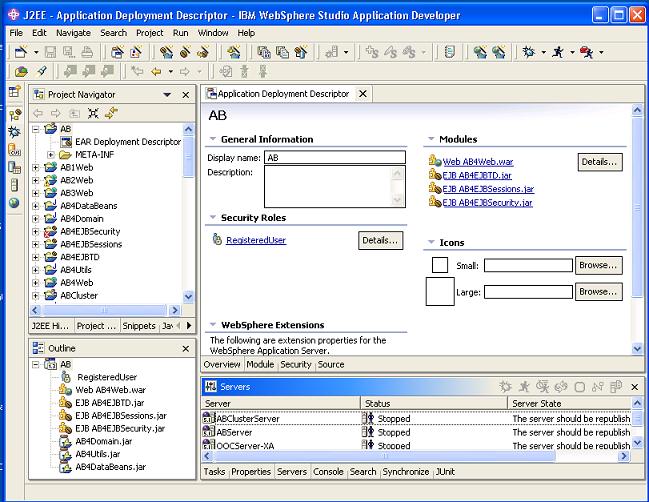Open the Run dropdown arrow in toolbar

572,52
